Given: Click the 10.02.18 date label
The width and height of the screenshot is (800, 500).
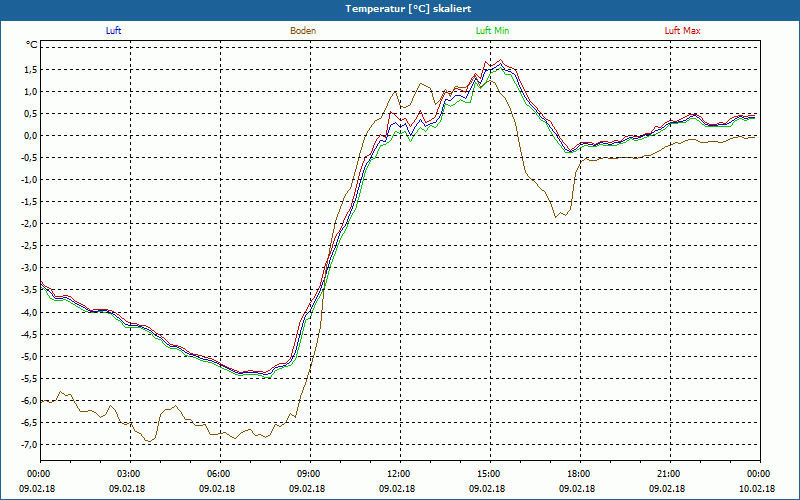Looking at the screenshot, I should tap(757, 488).
